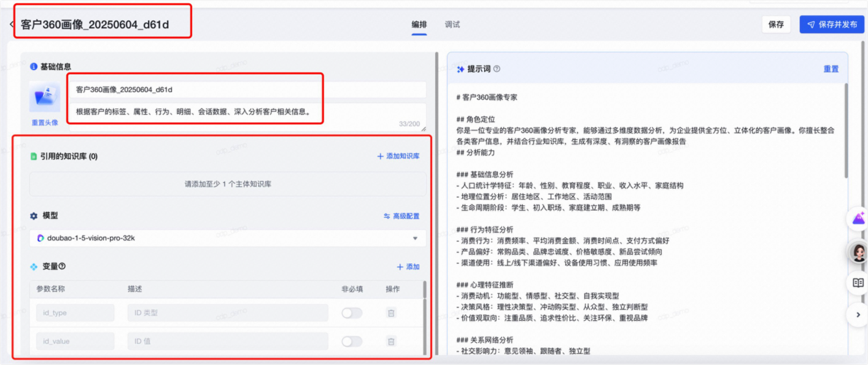Go back using the left arrow
Image resolution: width=868 pixels, height=365 pixels.
point(12,25)
